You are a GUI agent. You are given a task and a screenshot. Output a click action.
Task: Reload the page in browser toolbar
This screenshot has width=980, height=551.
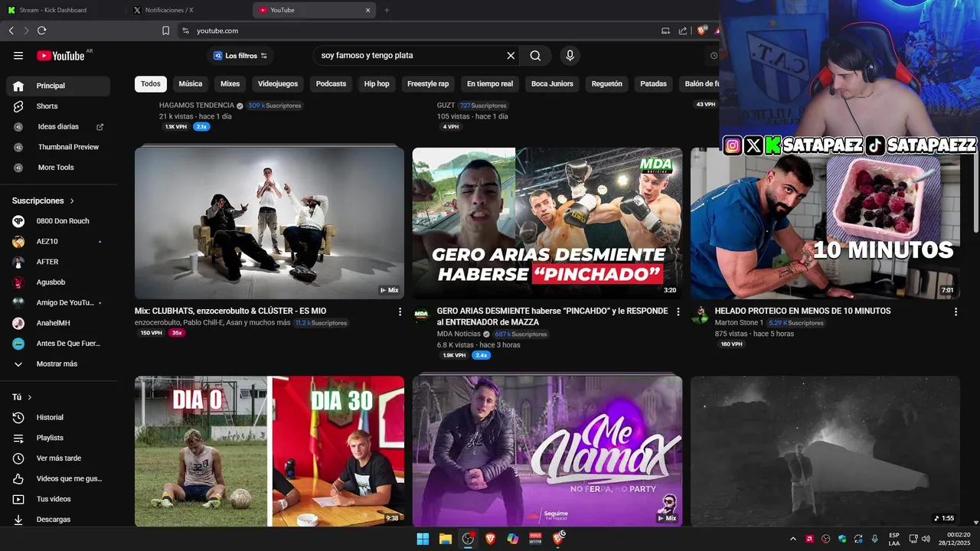coord(41,31)
